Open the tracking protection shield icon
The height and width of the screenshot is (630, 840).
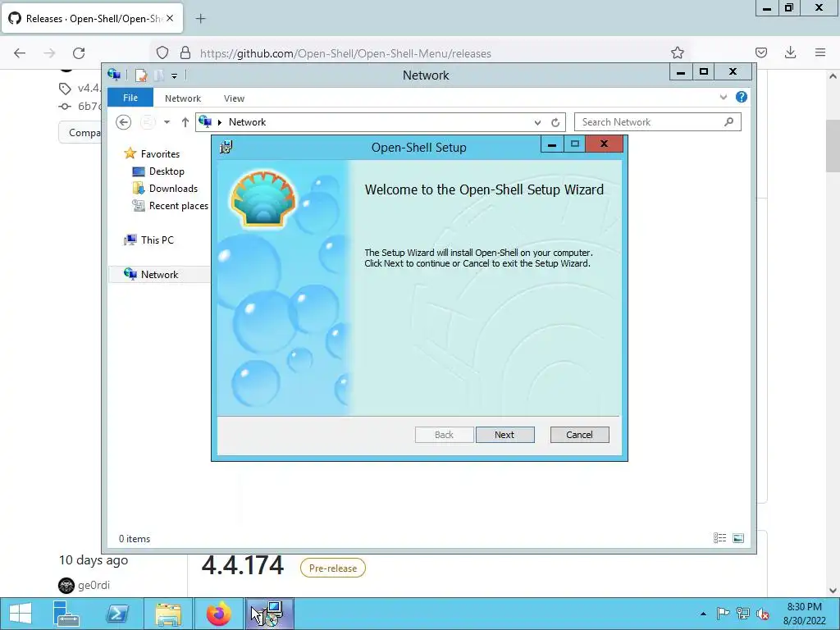point(162,52)
